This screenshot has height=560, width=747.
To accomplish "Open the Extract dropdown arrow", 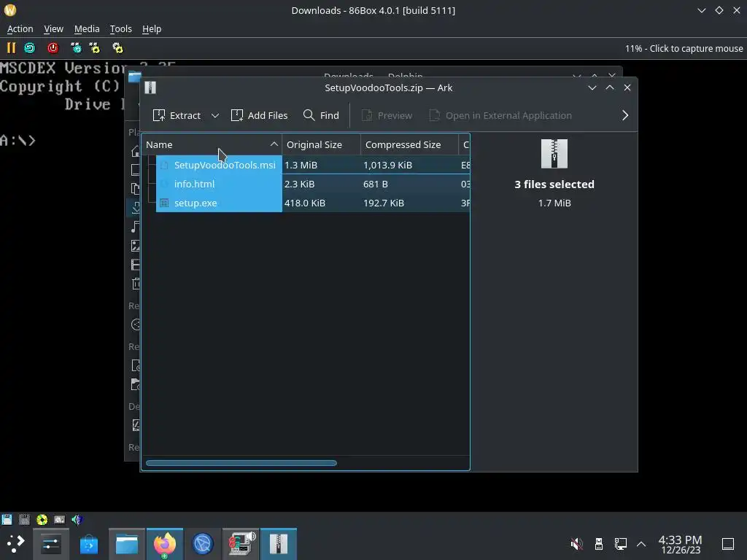I will (x=215, y=116).
